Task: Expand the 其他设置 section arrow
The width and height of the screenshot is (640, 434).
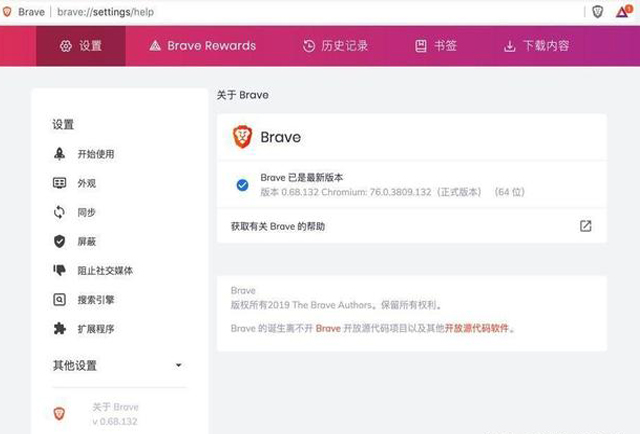Action: pos(178,365)
